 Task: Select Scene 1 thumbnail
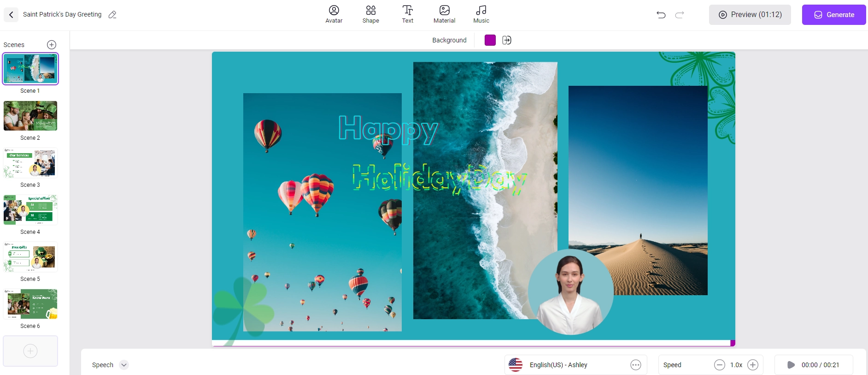coord(30,69)
